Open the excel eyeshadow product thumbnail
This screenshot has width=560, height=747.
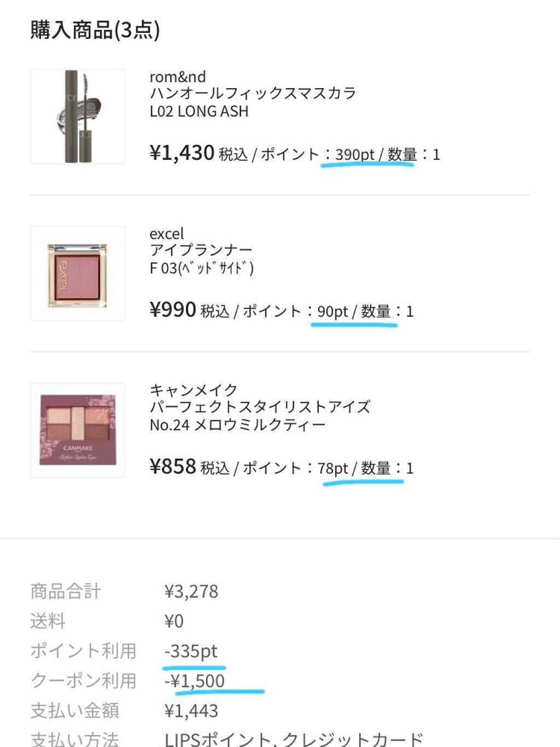[78, 274]
